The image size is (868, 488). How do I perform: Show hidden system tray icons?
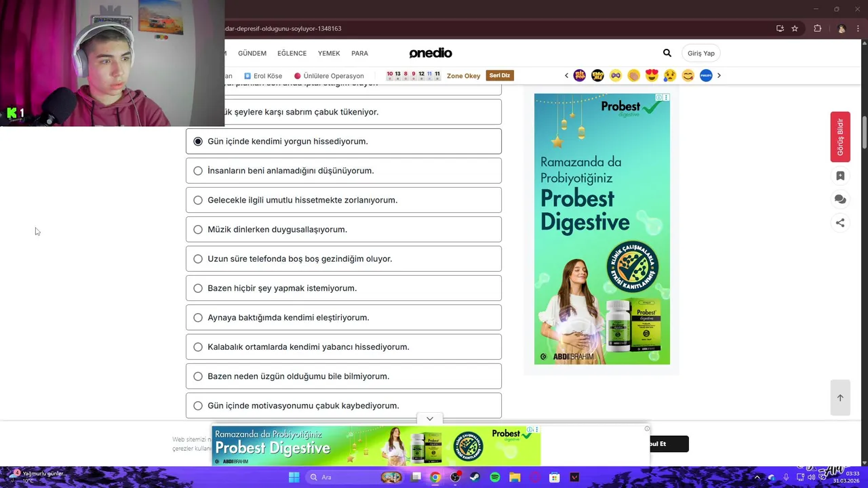click(x=757, y=477)
